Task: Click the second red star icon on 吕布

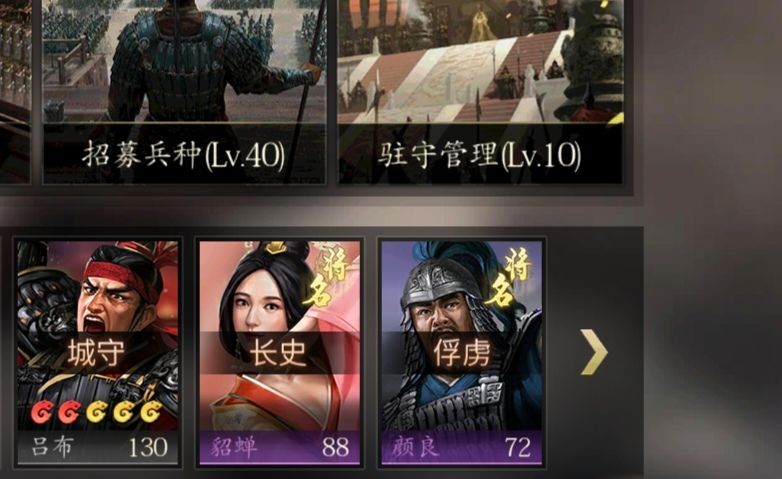Action: click(69, 412)
